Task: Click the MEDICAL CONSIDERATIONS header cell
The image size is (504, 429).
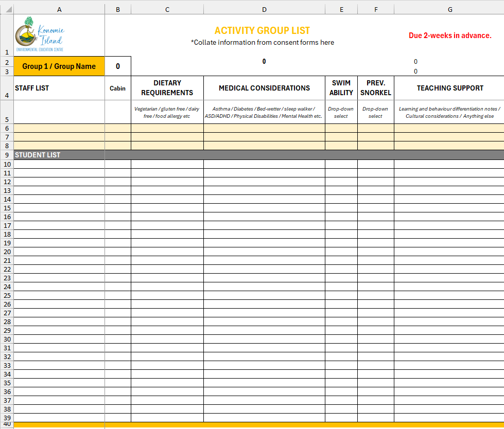Action: coord(264,88)
